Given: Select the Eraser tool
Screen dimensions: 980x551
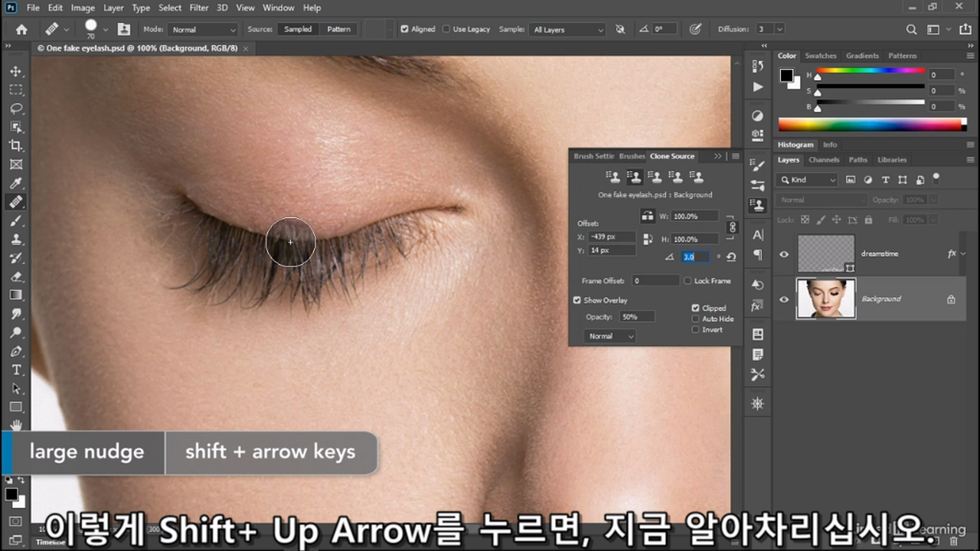Looking at the screenshot, I should (x=16, y=276).
